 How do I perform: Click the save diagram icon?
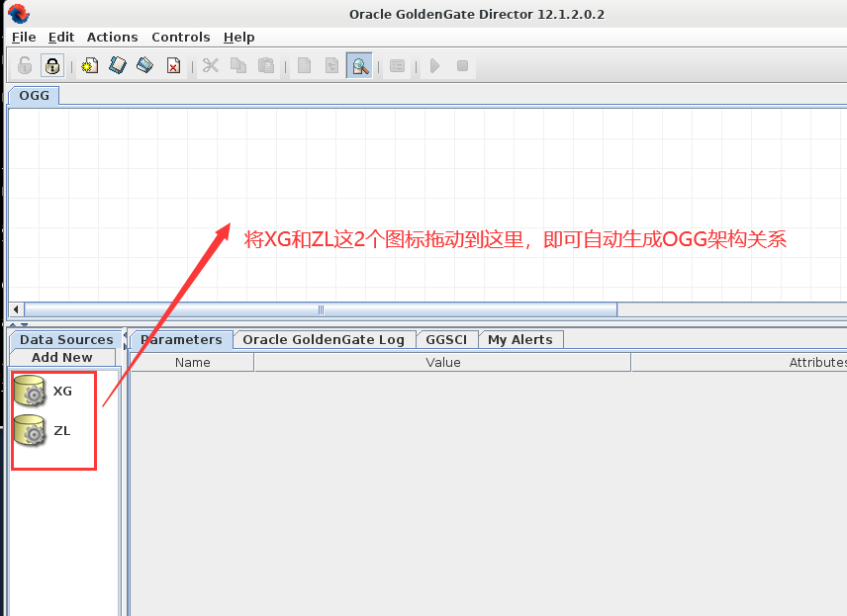(x=144, y=66)
